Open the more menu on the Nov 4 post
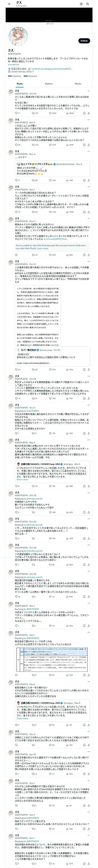This screenshot has height=868, width=98. pyautogui.click(x=89, y=151)
